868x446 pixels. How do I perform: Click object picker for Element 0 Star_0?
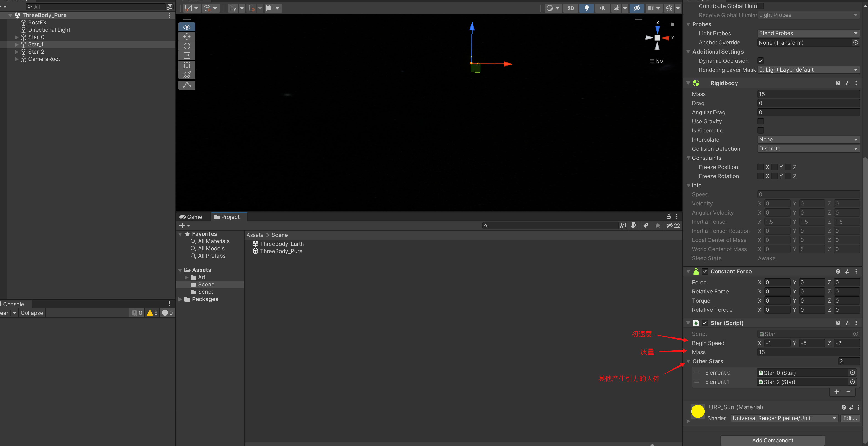[852, 373]
